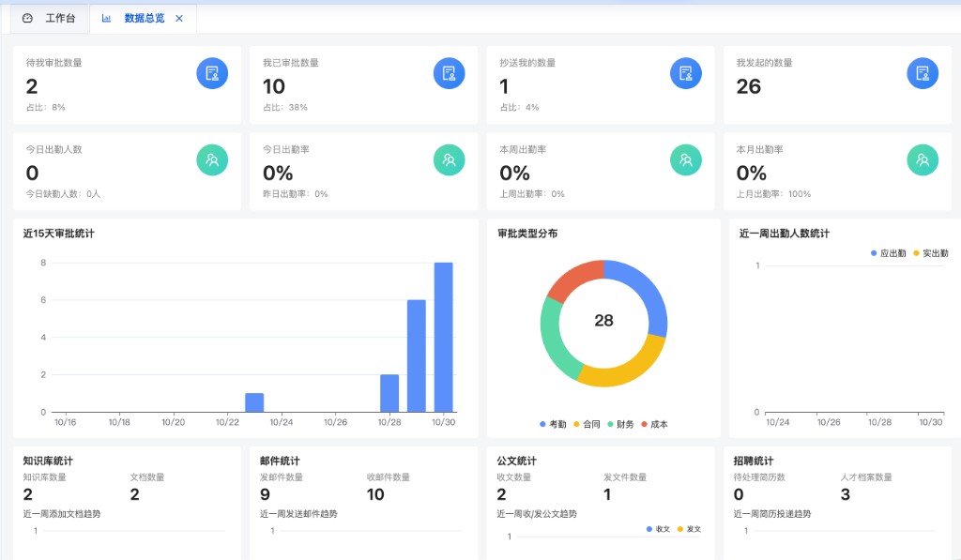Click the 本周出勤率 people icon
This screenshot has width=961, height=560.
pyautogui.click(x=686, y=159)
